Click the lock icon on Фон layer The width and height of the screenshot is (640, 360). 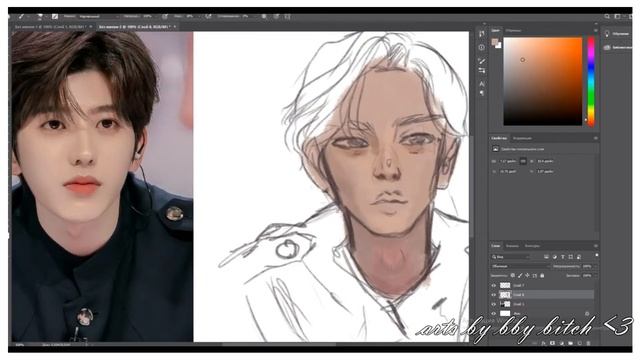pos(587,313)
